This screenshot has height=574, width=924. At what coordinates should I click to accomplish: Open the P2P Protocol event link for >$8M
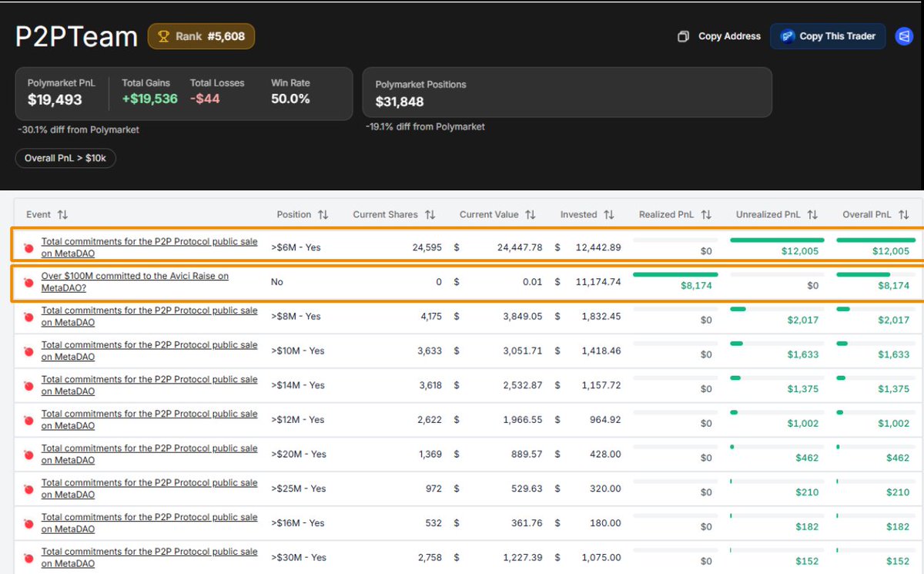pos(149,317)
